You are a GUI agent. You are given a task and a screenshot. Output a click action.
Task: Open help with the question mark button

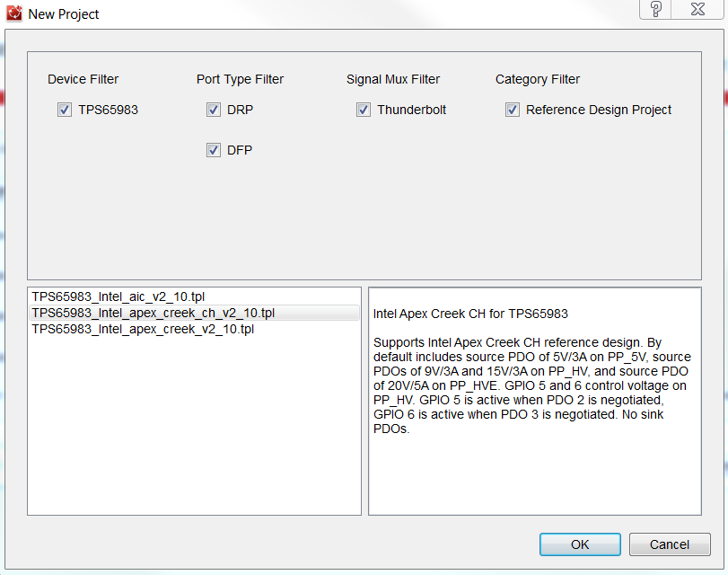pyautogui.click(x=655, y=9)
